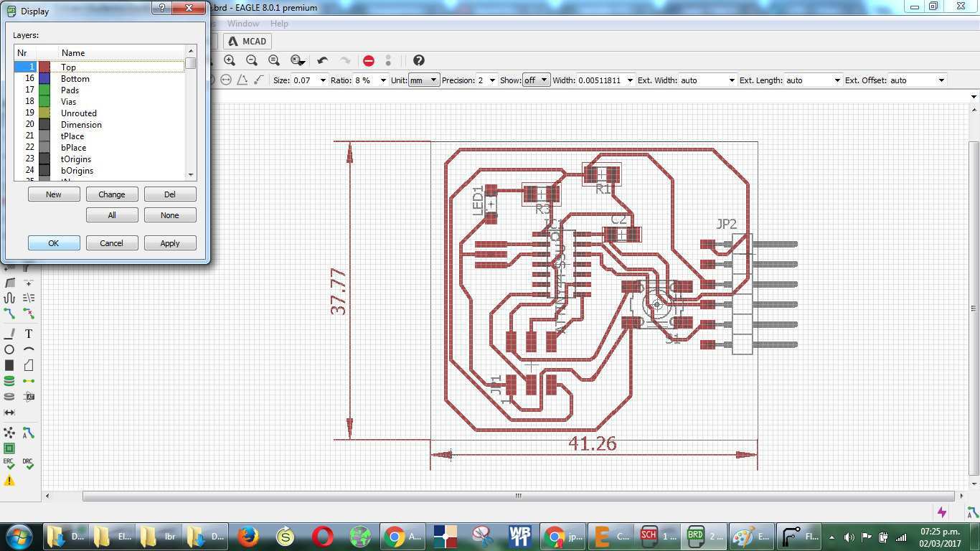
Task: Select the Line drawing tool
Action: pyautogui.click(x=9, y=334)
